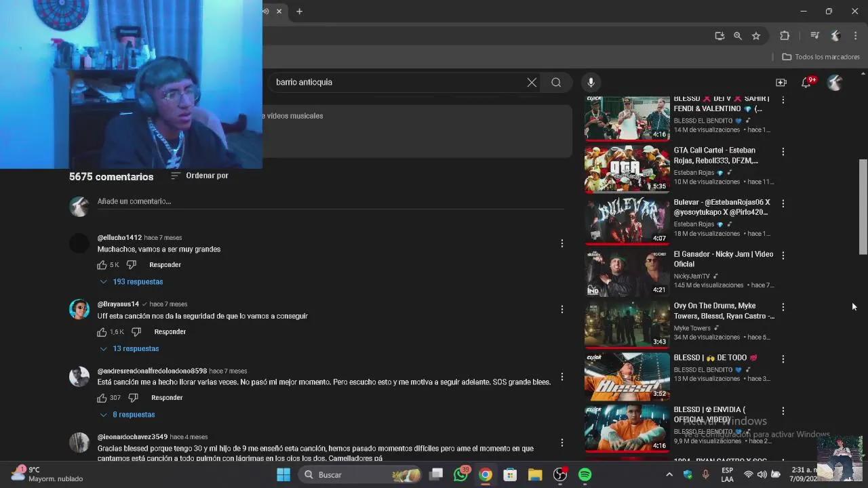This screenshot has width=868, height=488.
Task: Dislike @Brayanus14's comment with thumbs down
Action: 136,331
